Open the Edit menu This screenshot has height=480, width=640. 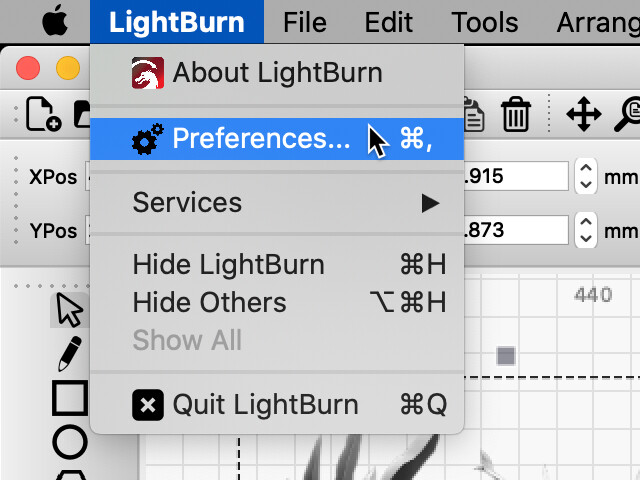389,22
